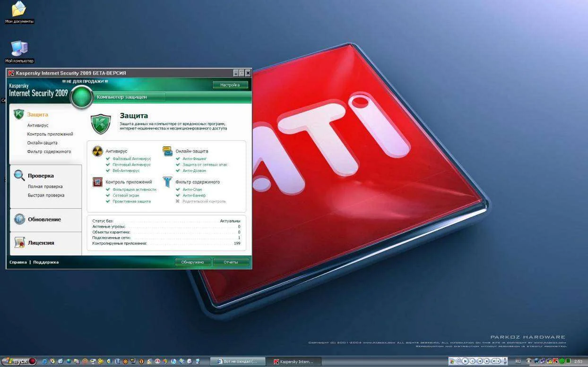This screenshot has height=367, width=588.
Task: Click the magnifier icon next to Проверка
Action: coord(19,175)
